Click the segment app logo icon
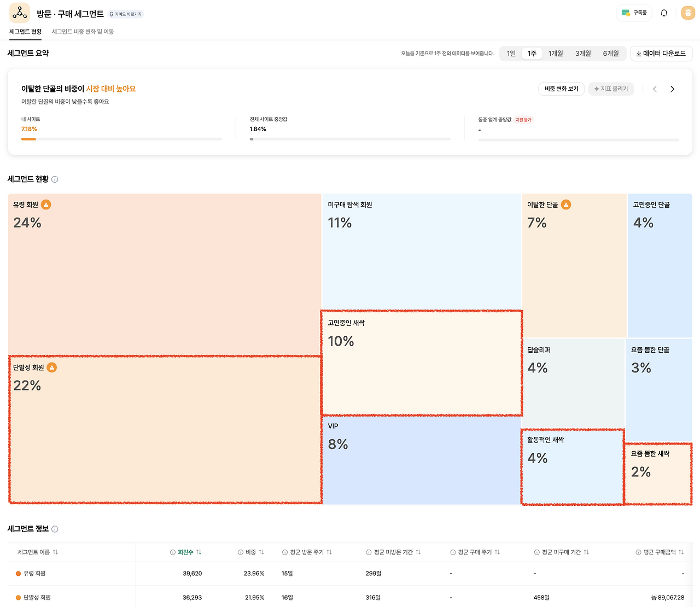Viewport: 700px width, 607px height. click(20, 13)
